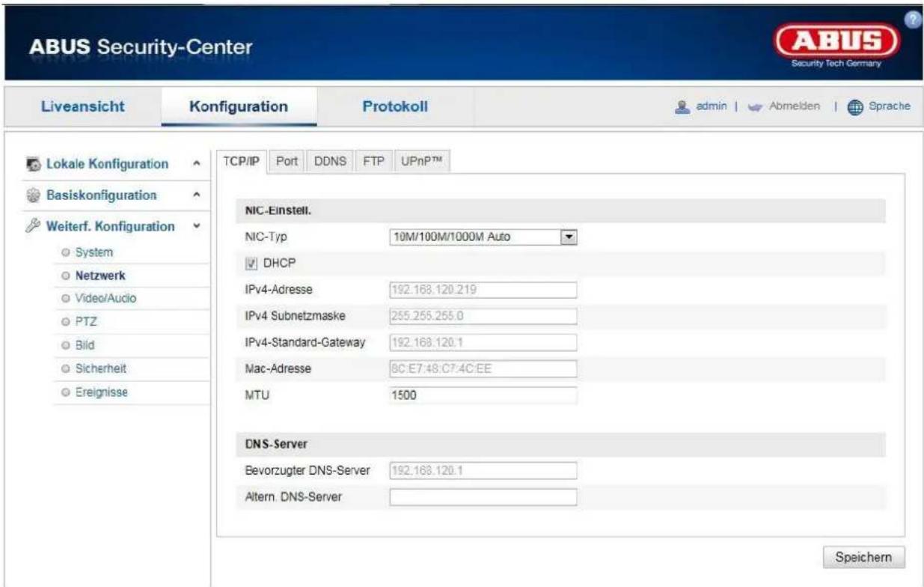Expand Basiskonfiguration section arrow

[196, 195]
